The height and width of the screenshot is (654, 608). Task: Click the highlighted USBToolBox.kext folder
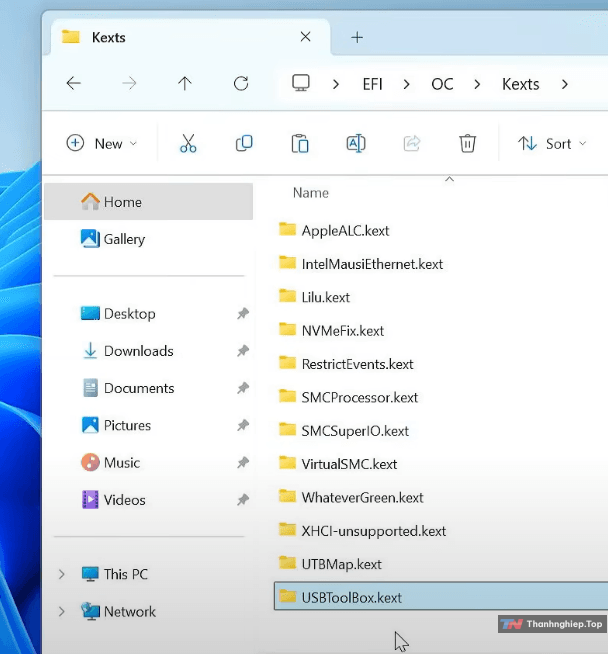(441, 596)
